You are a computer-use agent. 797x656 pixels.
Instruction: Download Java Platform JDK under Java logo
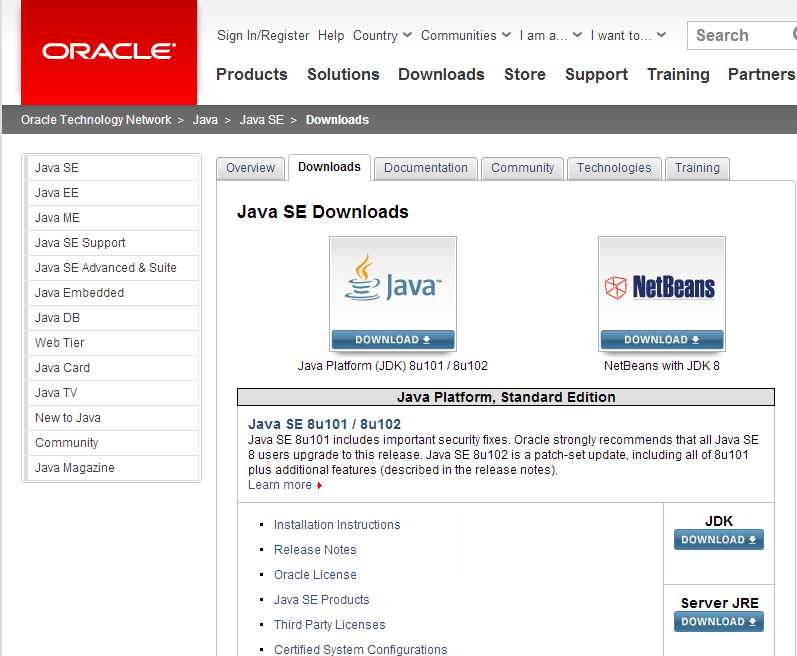(x=392, y=339)
